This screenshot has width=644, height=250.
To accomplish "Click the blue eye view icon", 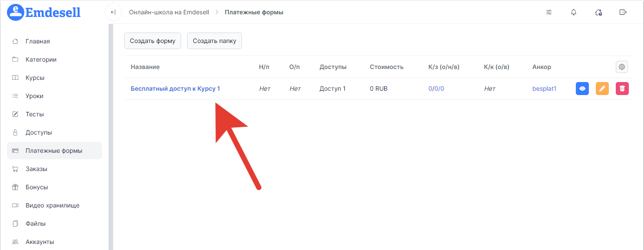I will point(582,89).
